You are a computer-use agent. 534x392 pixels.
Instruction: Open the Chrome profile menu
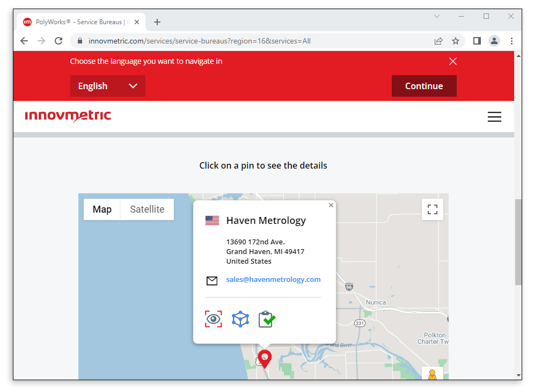point(494,41)
